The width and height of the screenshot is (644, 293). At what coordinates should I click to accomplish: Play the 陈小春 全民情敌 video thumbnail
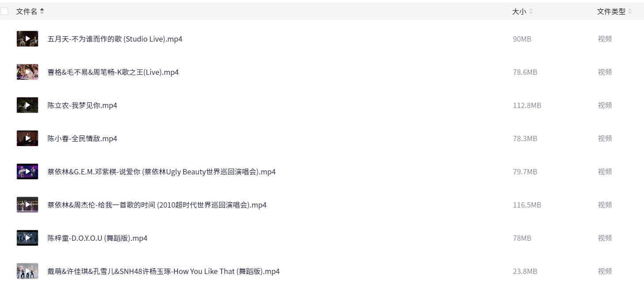(27, 139)
